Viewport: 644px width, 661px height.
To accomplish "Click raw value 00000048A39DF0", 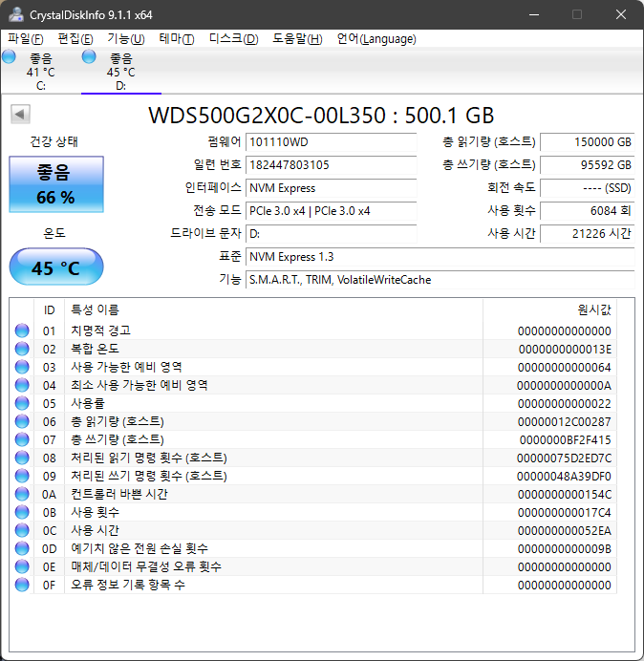I will (565, 476).
